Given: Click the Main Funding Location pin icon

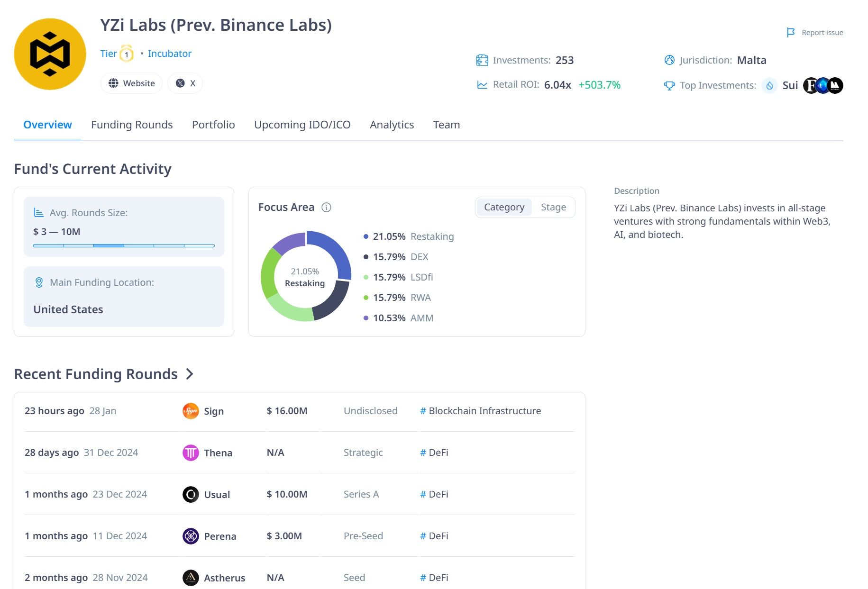Looking at the screenshot, I should (x=39, y=282).
